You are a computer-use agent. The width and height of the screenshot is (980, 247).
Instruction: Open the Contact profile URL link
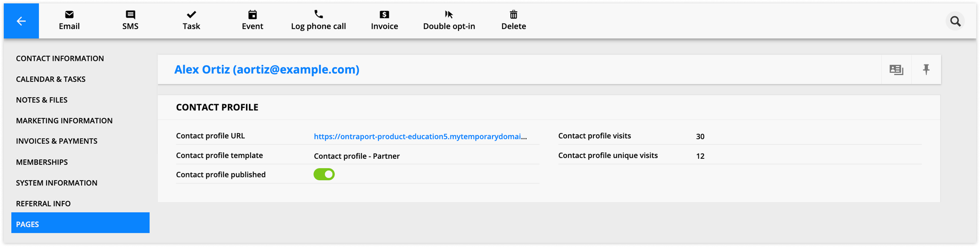(x=420, y=137)
